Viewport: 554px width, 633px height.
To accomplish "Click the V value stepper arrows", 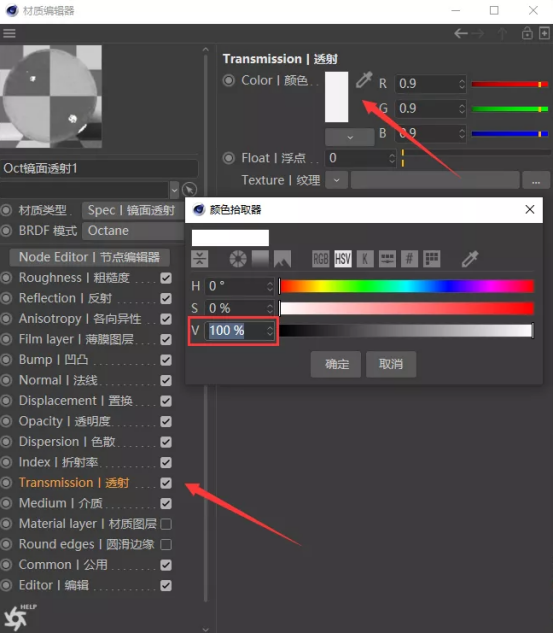I will click(x=270, y=331).
